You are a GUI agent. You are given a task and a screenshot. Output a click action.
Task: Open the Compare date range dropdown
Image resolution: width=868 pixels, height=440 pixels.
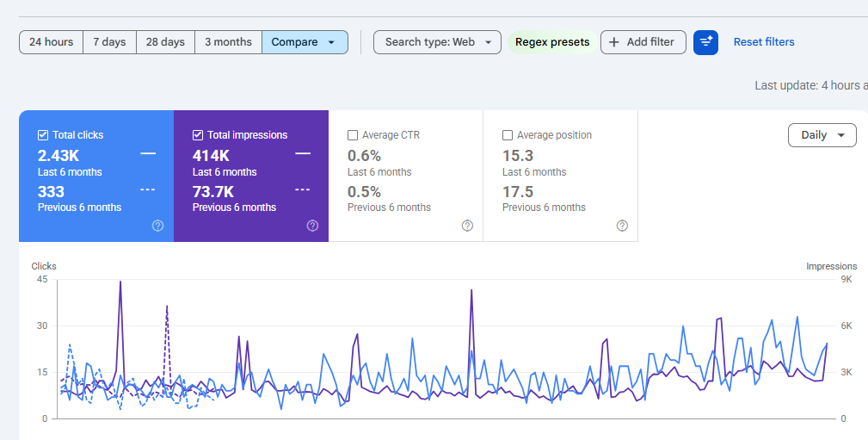pyautogui.click(x=305, y=42)
